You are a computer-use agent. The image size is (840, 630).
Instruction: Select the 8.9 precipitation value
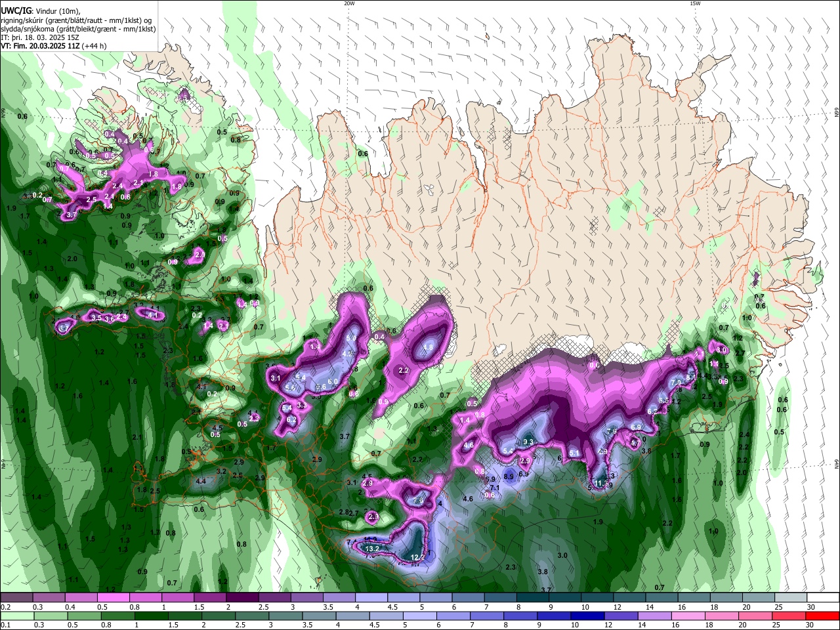point(509,476)
